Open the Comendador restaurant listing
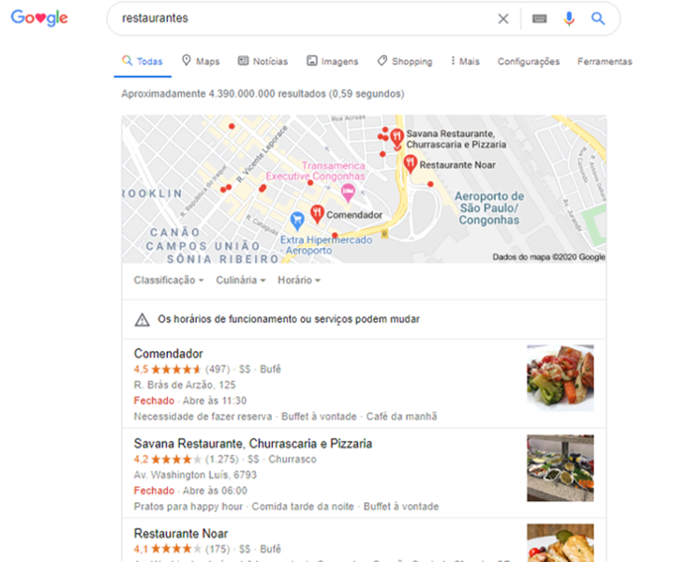Viewport: 693px width, 562px height. coord(168,353)
